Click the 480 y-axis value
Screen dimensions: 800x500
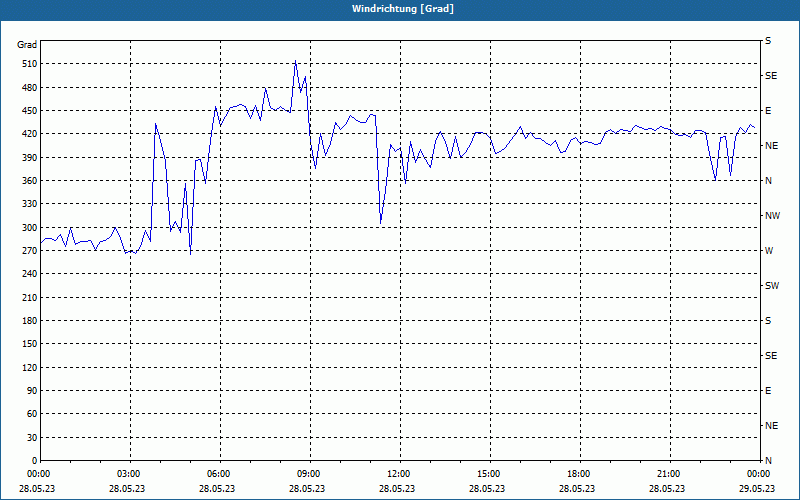(x=29, y=87)
